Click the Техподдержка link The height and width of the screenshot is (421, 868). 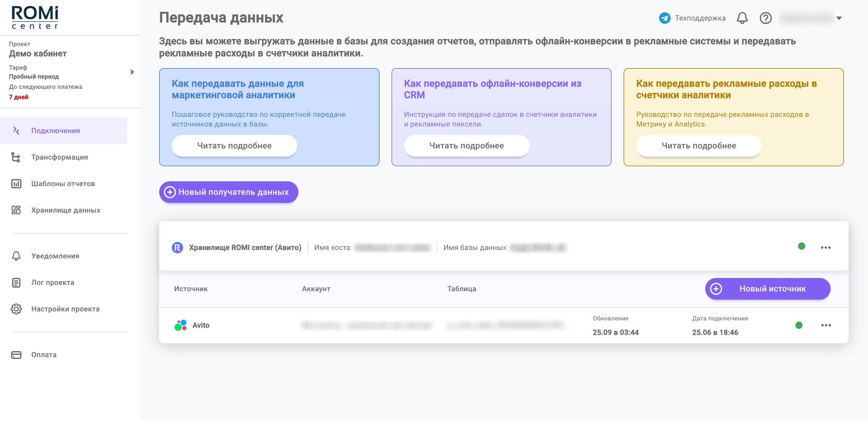[x=700, y=18]
